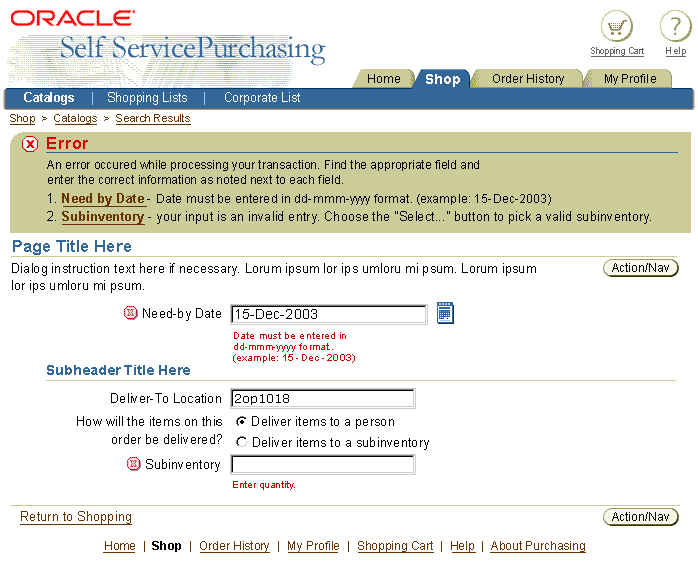698x562 pixels.
Task: Switch to the Shop tab
Action: point(442,79)
